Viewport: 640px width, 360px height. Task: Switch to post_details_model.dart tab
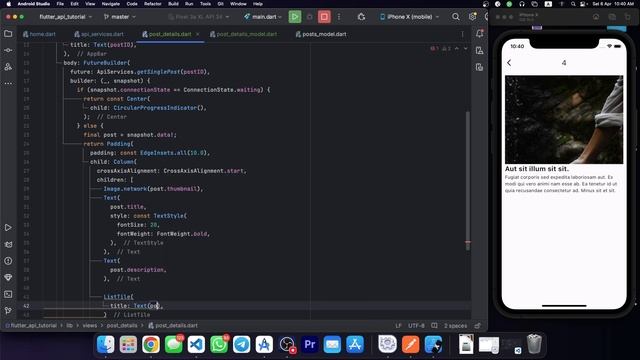(243, 34)
